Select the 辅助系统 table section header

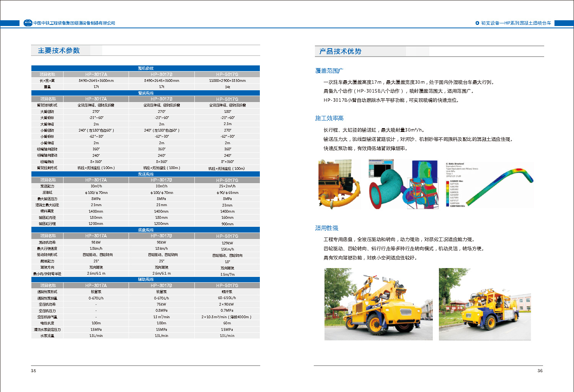[x=145, y=280]
